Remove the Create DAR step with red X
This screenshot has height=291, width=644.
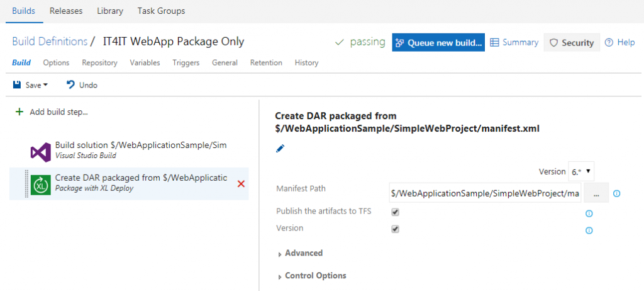click(241, 184)
